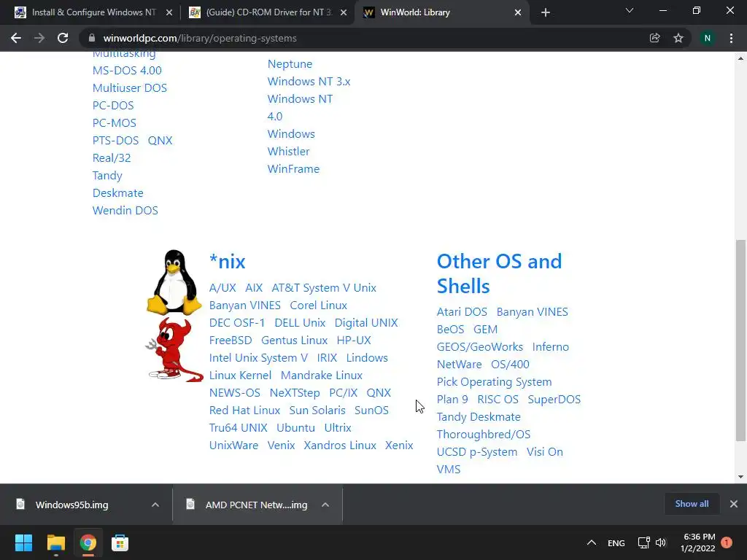The width and height of the screenshot is (747, 560).
Task: Open the NeXTStep link
Action: point(295,393)
